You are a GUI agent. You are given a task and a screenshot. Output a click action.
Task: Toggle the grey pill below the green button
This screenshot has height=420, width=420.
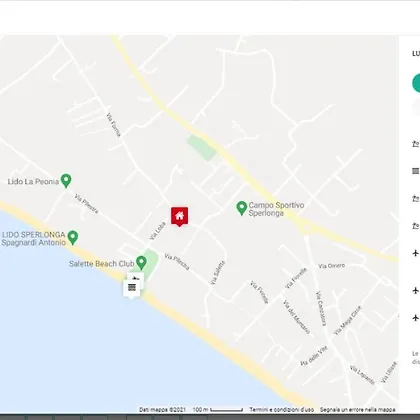click(416, 108)
